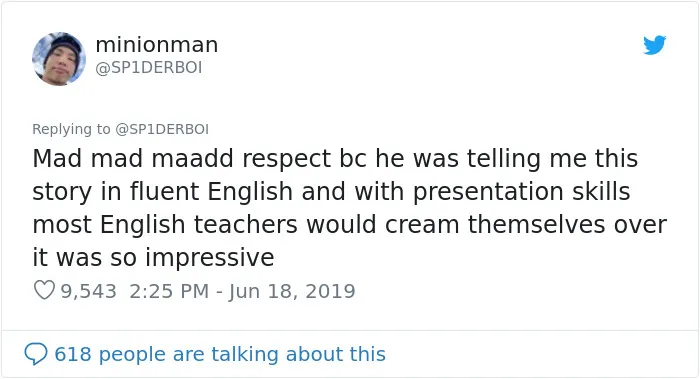This screenshot has width=700, height=379.
Task: Click the 'it was so impressive' line
Action: coord(153,258)
